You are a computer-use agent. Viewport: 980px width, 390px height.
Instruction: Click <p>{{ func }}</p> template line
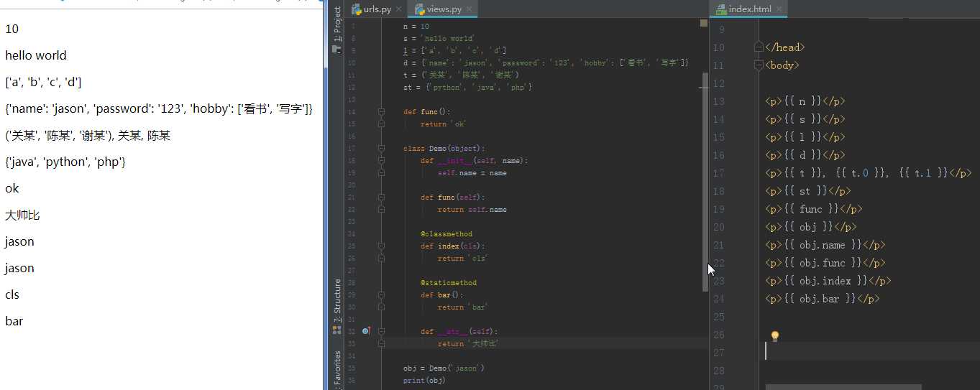pos(814,209)
